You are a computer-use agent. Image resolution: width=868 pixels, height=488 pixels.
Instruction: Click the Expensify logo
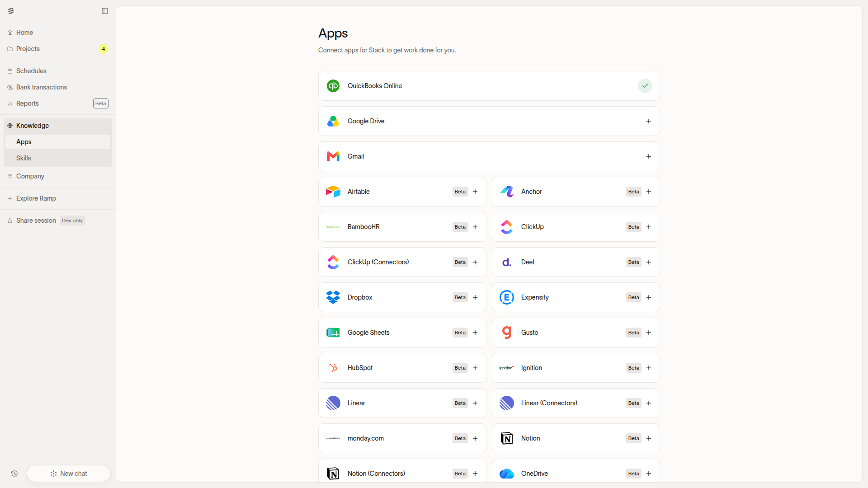[x=507, y=297]
